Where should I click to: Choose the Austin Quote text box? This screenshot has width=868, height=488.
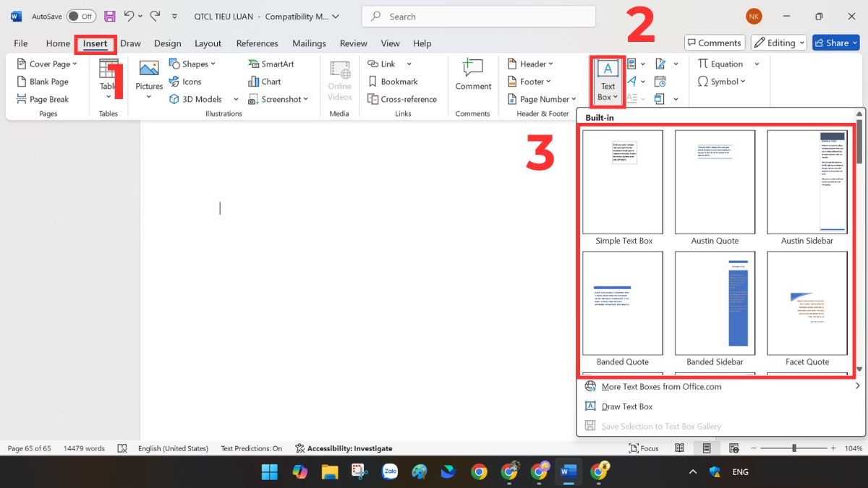click(715, 182)
